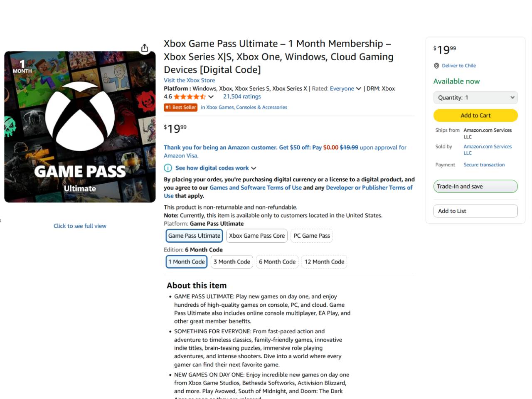This screenshot has height=399, width=532.
Task: Select the Xbox Game Pass Core option
Action: click(x=257, y=236)
